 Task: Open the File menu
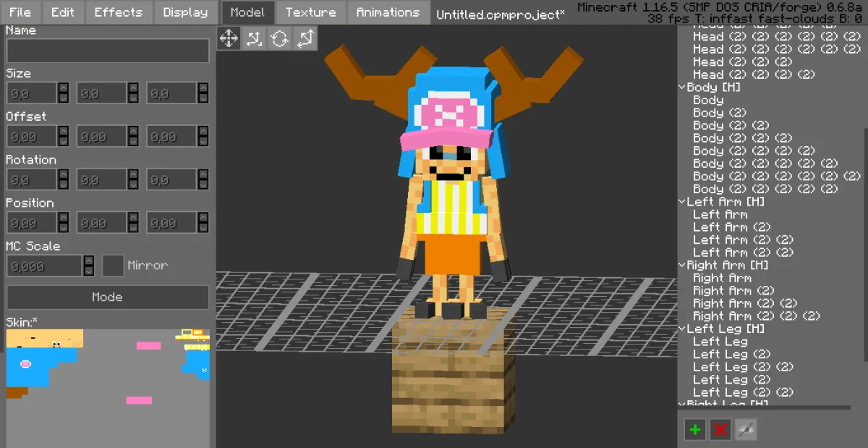coord(20,12)
